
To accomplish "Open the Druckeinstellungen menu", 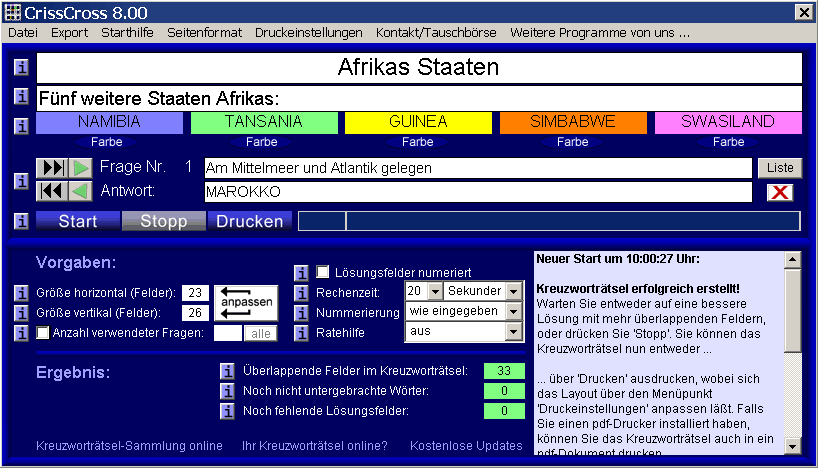I will 308,33.
